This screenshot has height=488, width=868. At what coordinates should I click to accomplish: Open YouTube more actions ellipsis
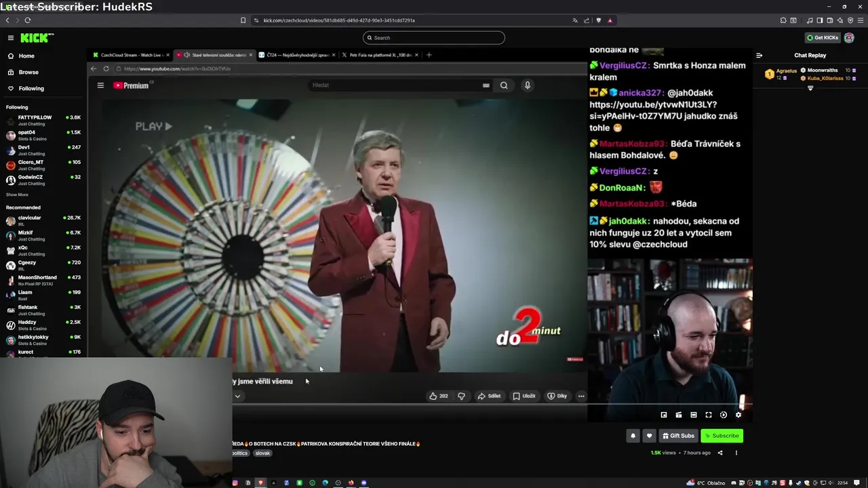(x=581, y=396)
